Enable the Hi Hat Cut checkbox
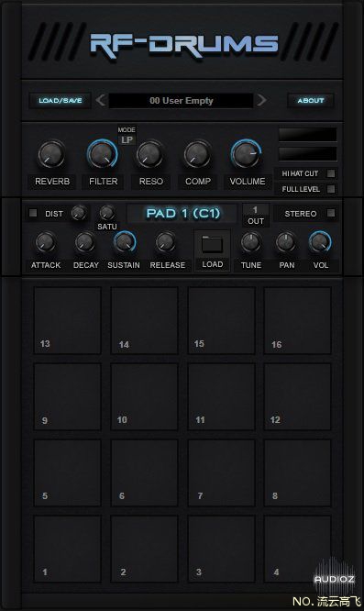This screenshot has height=611, width=364. (x=330, y=173)
